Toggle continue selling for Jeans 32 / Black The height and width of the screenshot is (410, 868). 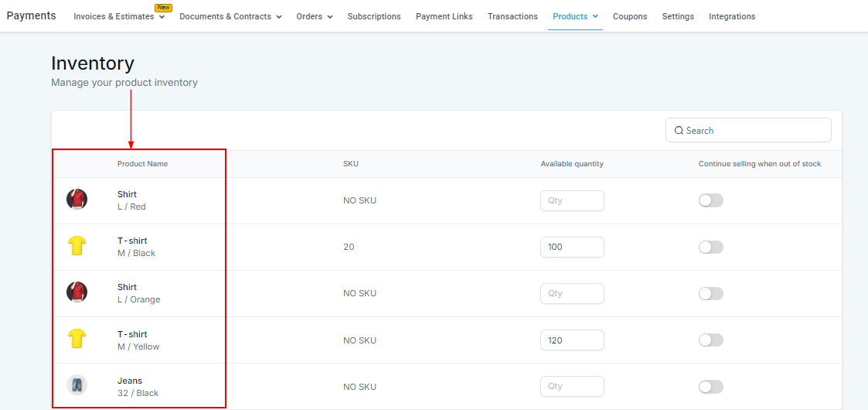711,387
